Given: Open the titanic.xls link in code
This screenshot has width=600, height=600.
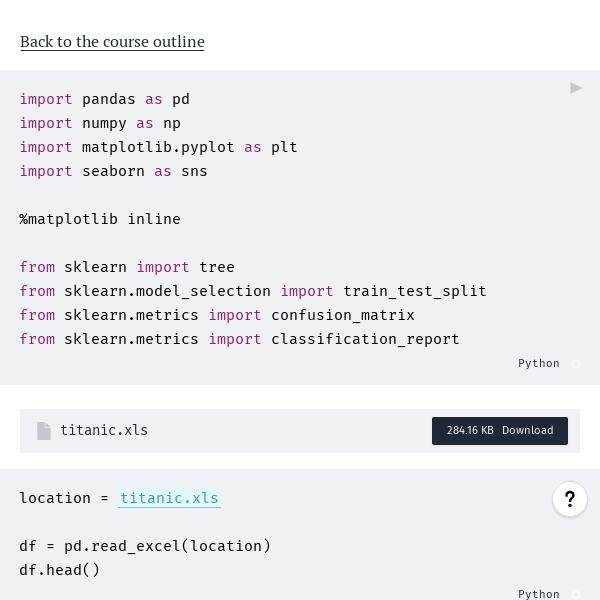Looking at the screenshot, I should click(x=169, y=498).
